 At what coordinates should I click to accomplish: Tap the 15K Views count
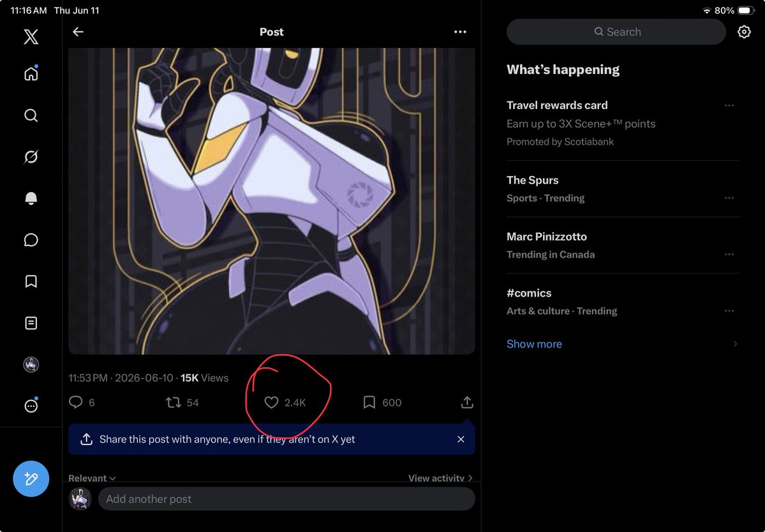pos(204,378)
